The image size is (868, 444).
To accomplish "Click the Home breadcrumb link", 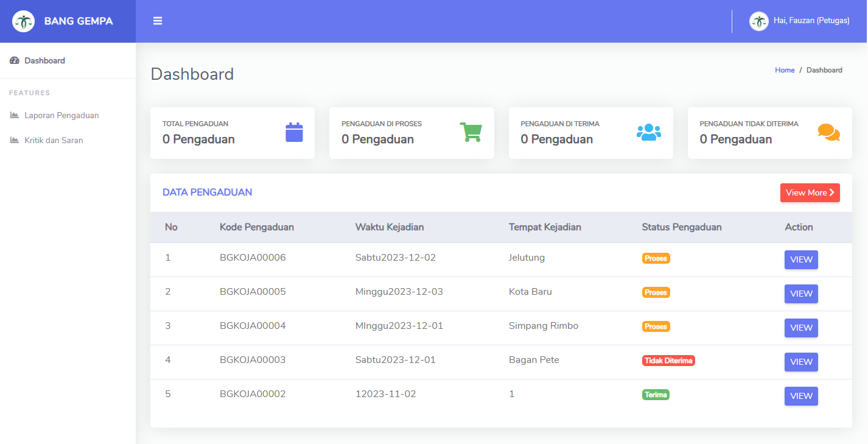I will coord(785,70).
